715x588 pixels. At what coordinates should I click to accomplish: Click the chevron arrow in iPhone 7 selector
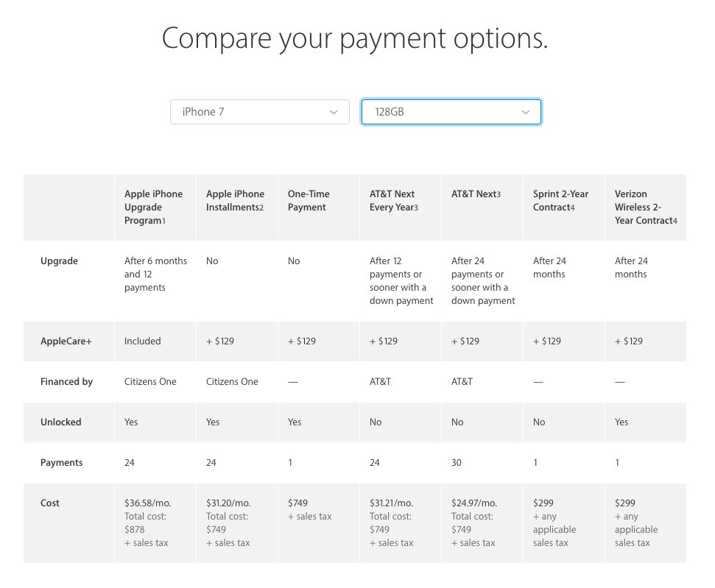334,112
